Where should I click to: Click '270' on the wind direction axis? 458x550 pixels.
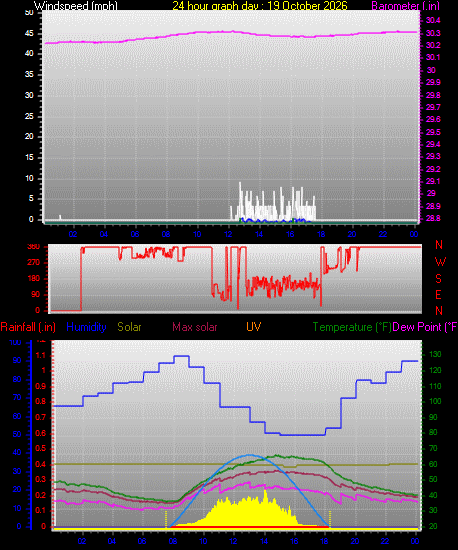[33, 262]
